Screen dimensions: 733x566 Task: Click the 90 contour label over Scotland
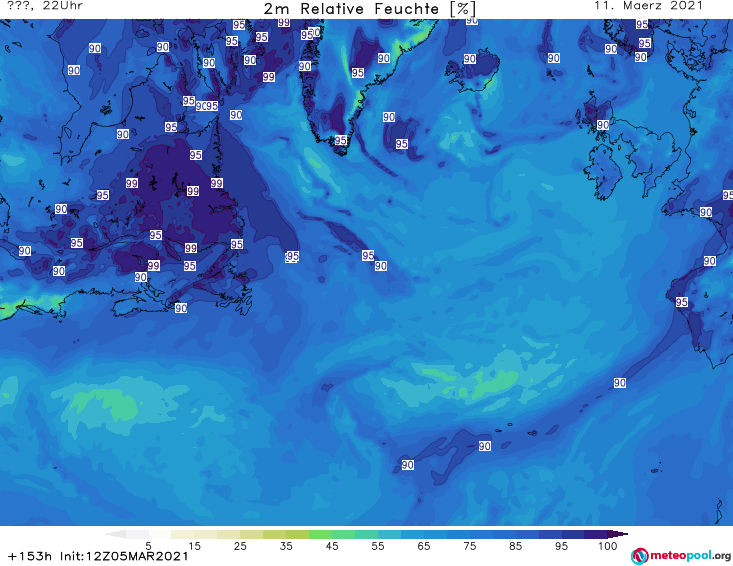click(x=603, y=125)
